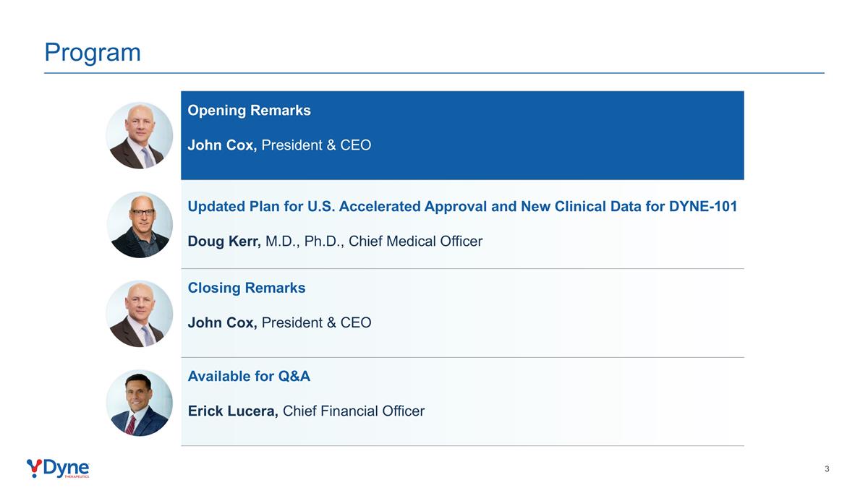Select the "Chief Medical Officer" title text
The height and width of the screenshot is (488, 868).
(415, 241)
